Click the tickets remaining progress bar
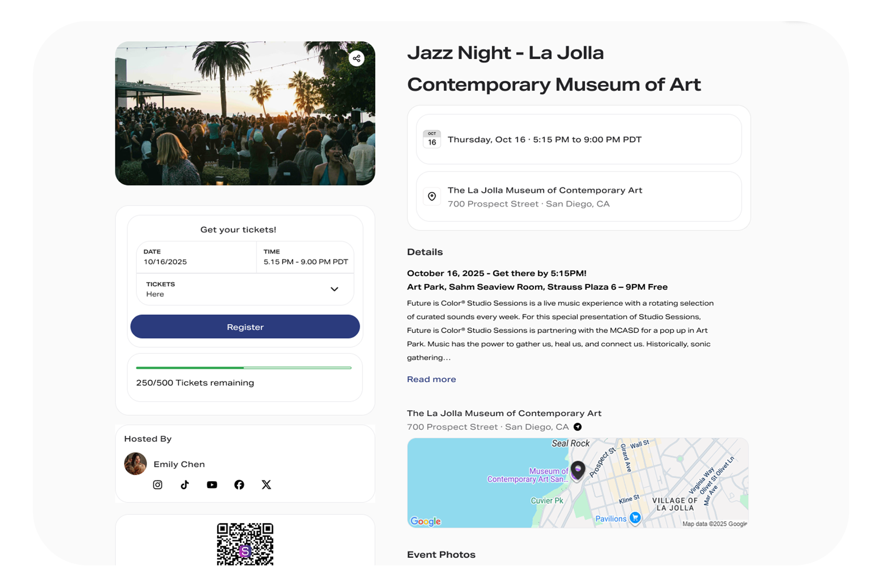Image resolution: width=882 pixels, height=588 pixels. (244, 368)
